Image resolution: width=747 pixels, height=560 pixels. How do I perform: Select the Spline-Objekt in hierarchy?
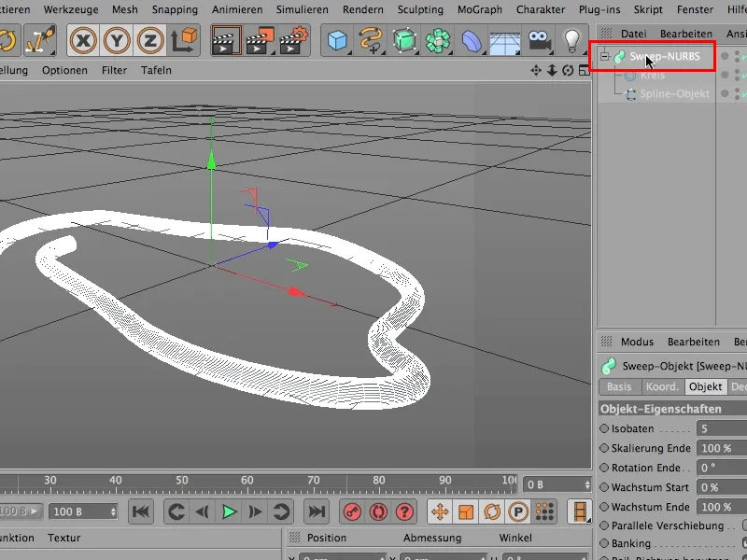point(675,94)
